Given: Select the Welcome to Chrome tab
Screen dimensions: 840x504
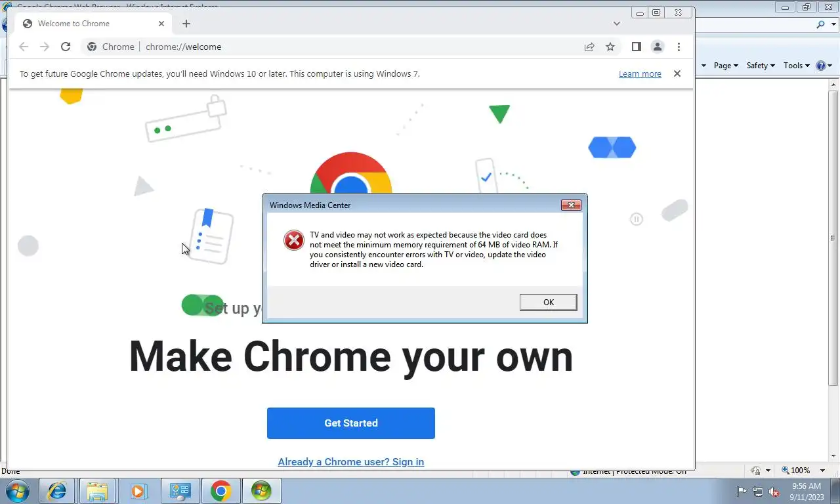Looking at the screenshot, I should tap(92, 24).
